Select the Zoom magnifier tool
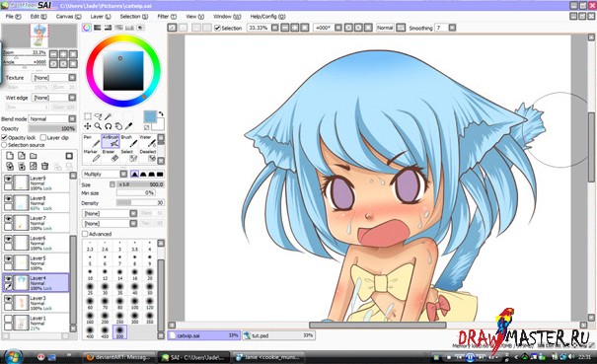Image resolution: width=597 pixels, height=364 pixels. point(98,126)
